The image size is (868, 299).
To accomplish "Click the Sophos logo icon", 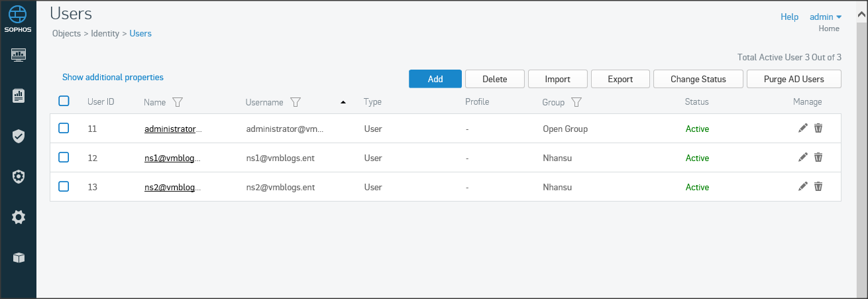I will pyautogui.click(x=19, y=16).
